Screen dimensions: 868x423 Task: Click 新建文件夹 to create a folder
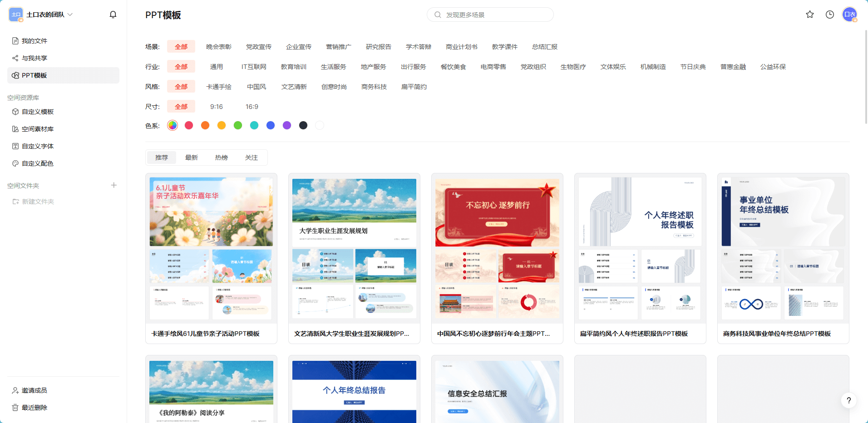tap(38, 202)
